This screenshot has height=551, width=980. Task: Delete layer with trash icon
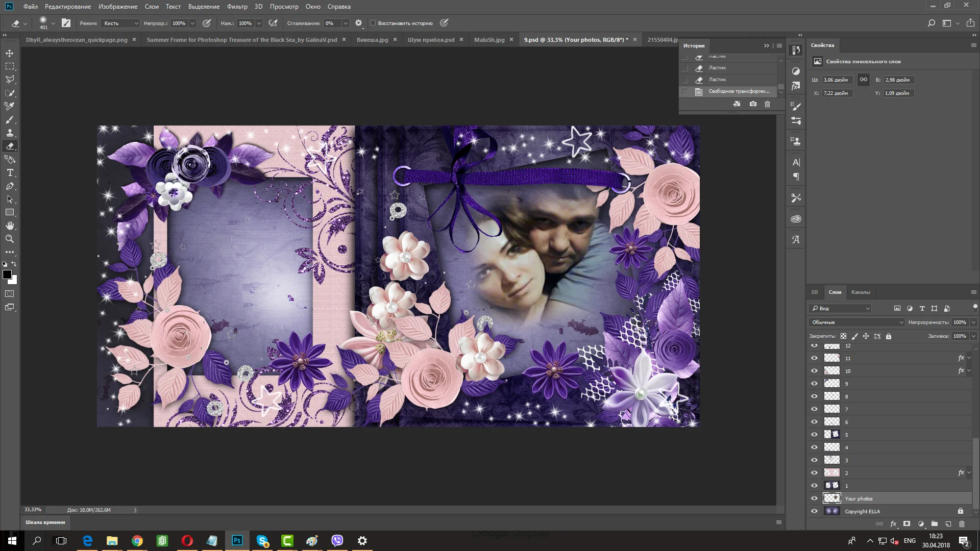[962, 524]
